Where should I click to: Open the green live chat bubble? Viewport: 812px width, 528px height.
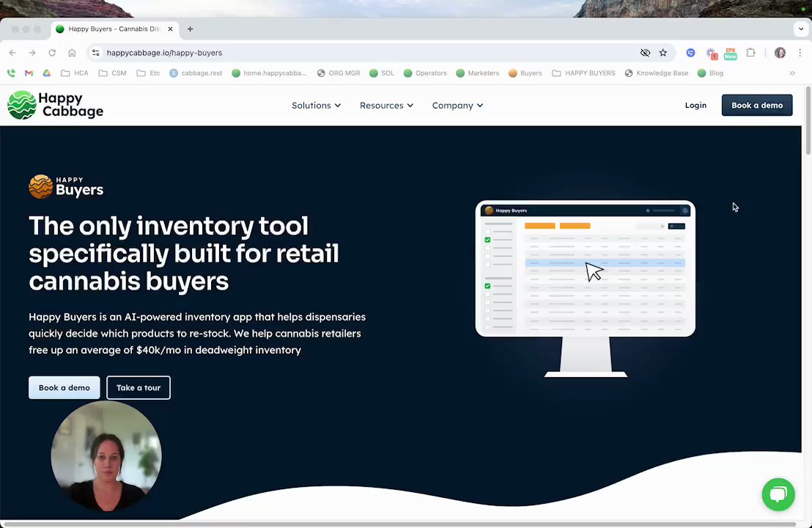[x=778, y=494]
